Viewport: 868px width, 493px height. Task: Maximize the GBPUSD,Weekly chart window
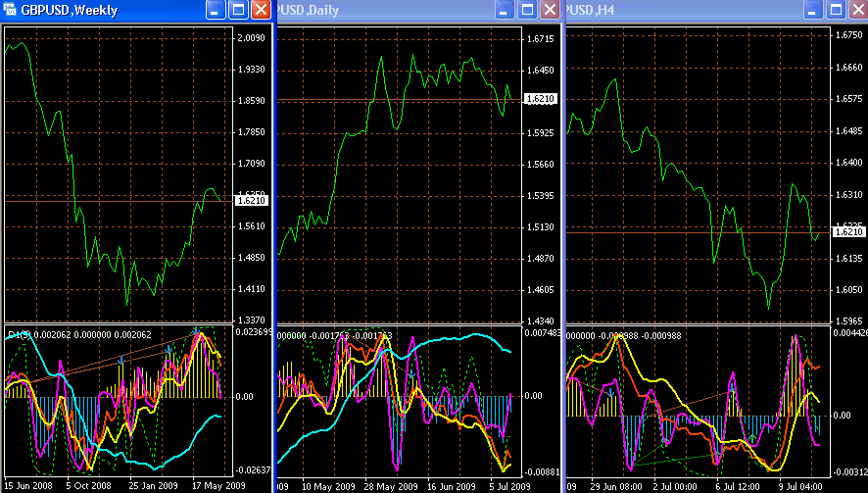tap(239, 10)
